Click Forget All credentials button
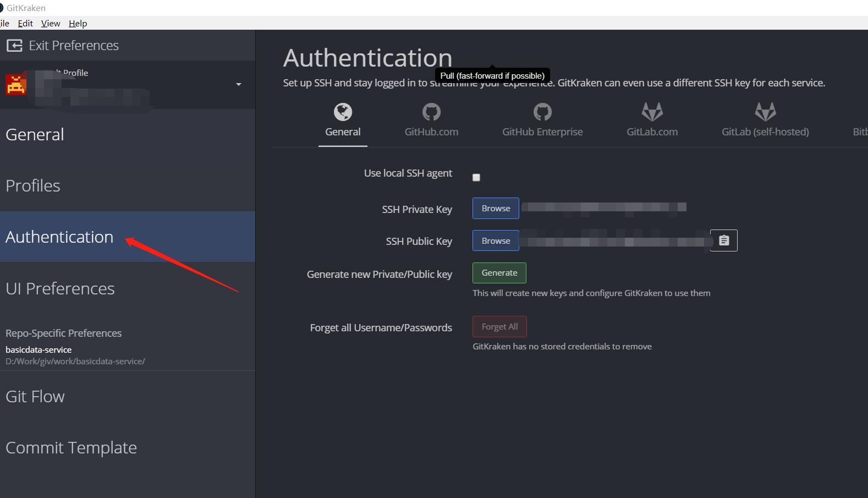Viewport: 868px width, 498px height. [499, 327]
